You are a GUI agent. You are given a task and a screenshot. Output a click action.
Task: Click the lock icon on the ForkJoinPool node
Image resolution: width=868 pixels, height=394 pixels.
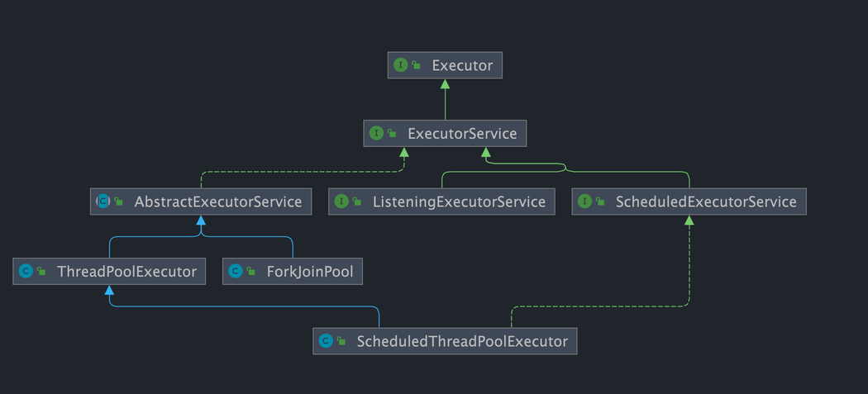250,271
